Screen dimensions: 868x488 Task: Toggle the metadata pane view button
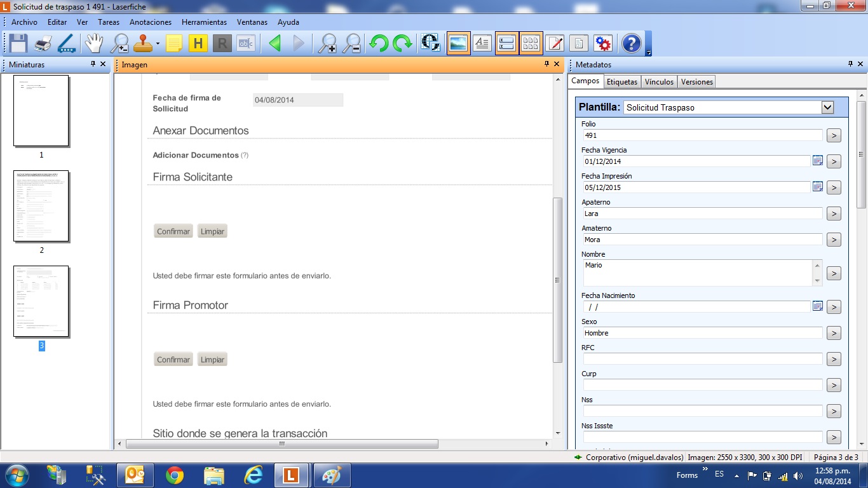coord(506,43)
